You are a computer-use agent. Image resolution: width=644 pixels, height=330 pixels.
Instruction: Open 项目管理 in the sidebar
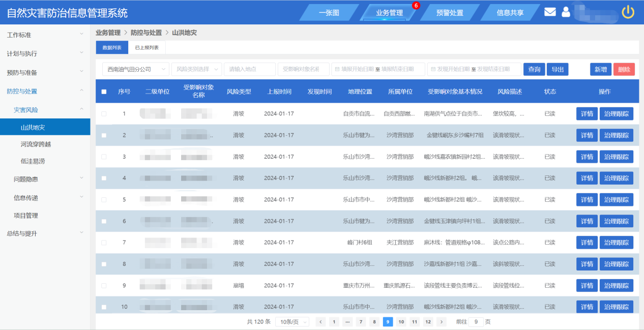[45, 216]
